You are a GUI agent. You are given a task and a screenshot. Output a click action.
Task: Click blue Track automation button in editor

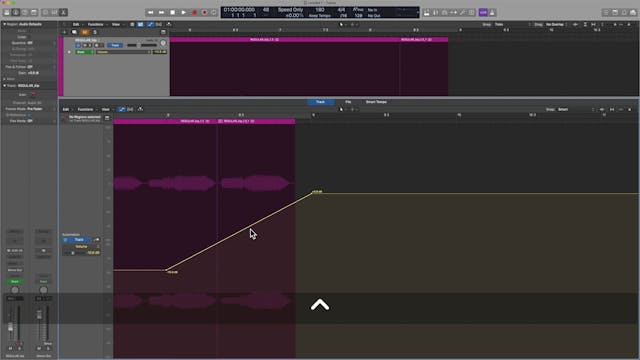click(x=80, y=240)
